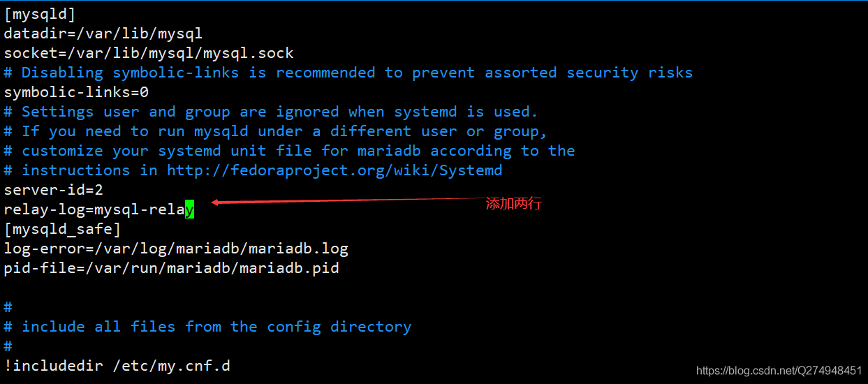This screenshot has height=384, width=868.
Task: Click the 'Settings user and group' comment
Action: pos(270,112)
